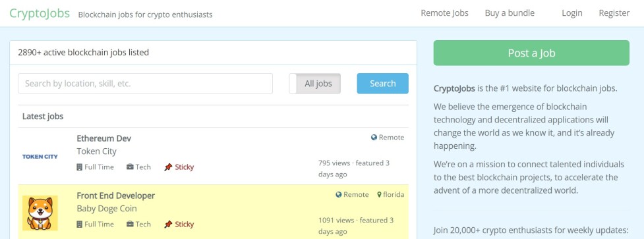Click the Post a Job button
644x239 pixels.
[531, 53]
